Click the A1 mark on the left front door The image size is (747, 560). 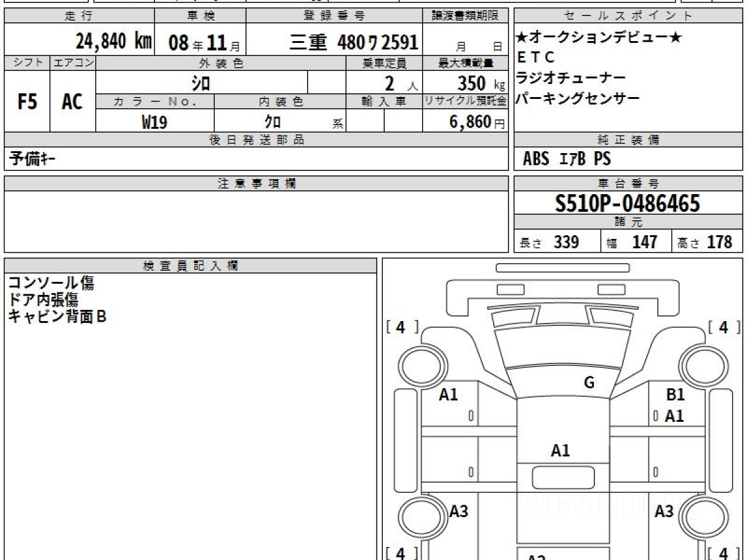[448, 394]
